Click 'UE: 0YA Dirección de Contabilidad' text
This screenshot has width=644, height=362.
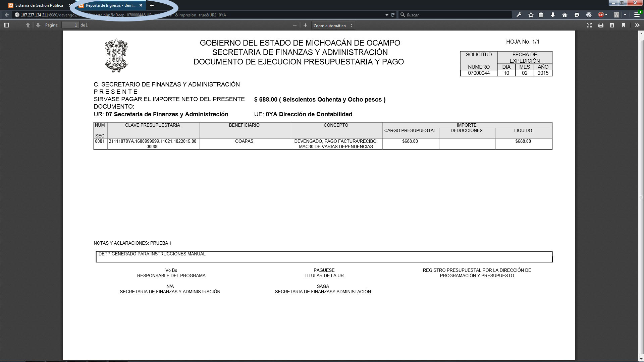(303, 114)
